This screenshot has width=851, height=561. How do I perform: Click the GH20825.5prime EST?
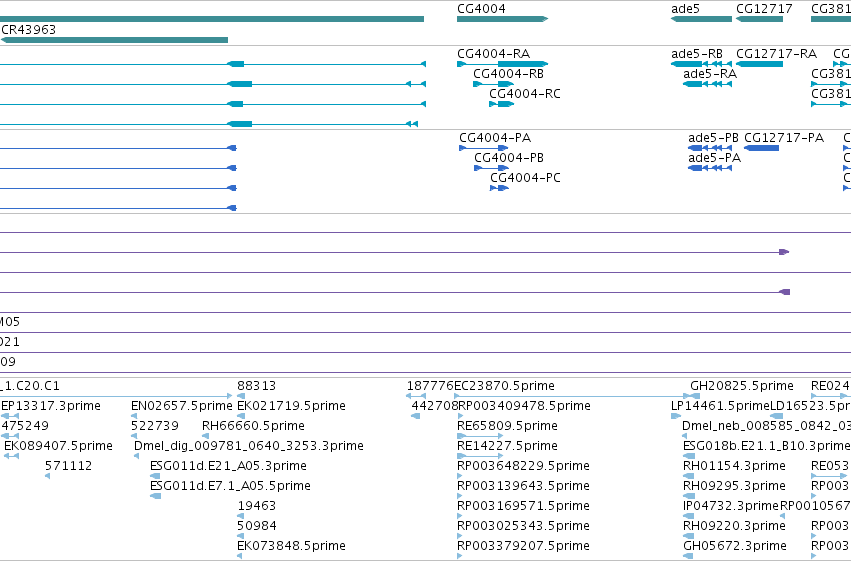[x=695, y=396]
